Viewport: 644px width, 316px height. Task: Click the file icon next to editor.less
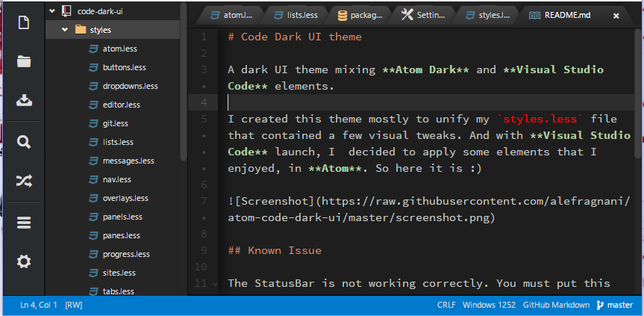(x=94, y=105)
